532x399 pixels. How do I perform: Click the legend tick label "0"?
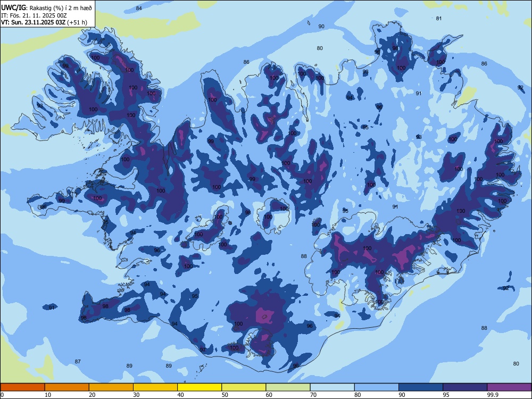[2, 395]
